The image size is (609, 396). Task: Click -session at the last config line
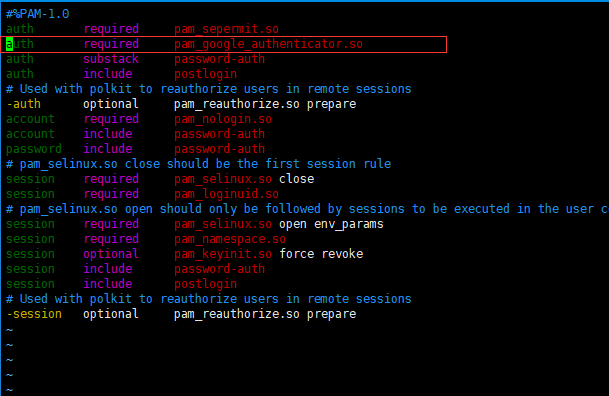coord(34,314)
